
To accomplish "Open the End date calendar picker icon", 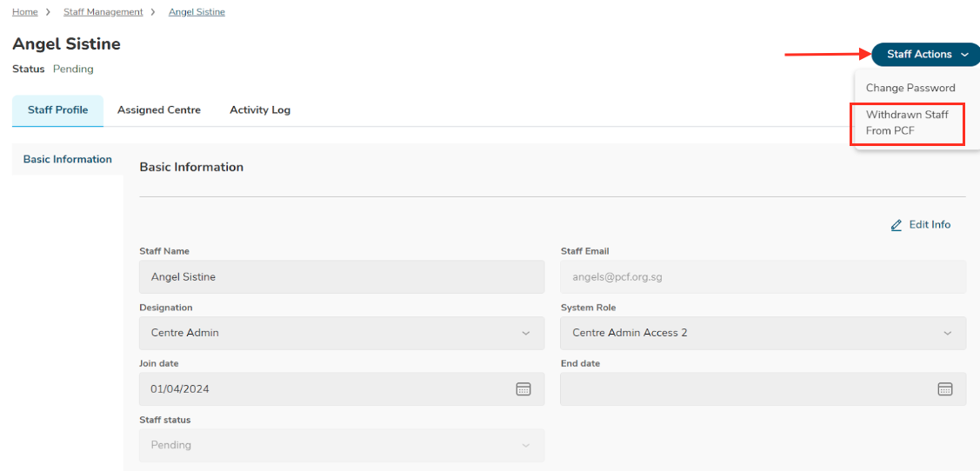I will pos(945,388).
